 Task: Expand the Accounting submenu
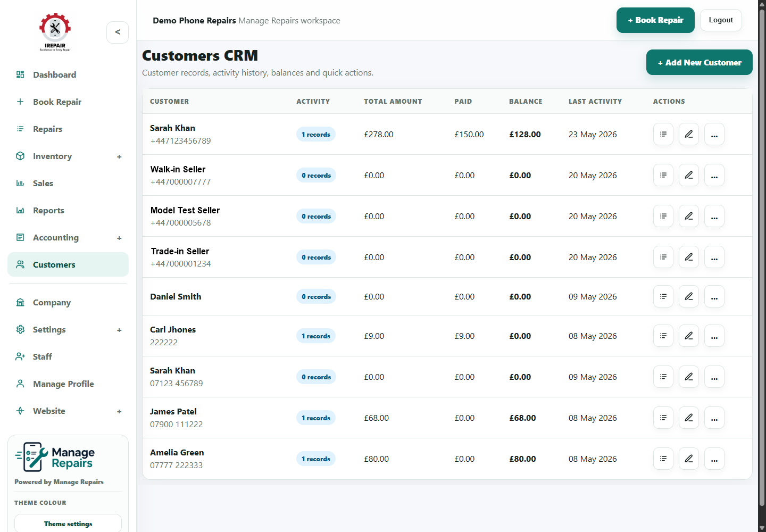click(x=119, y=238)
